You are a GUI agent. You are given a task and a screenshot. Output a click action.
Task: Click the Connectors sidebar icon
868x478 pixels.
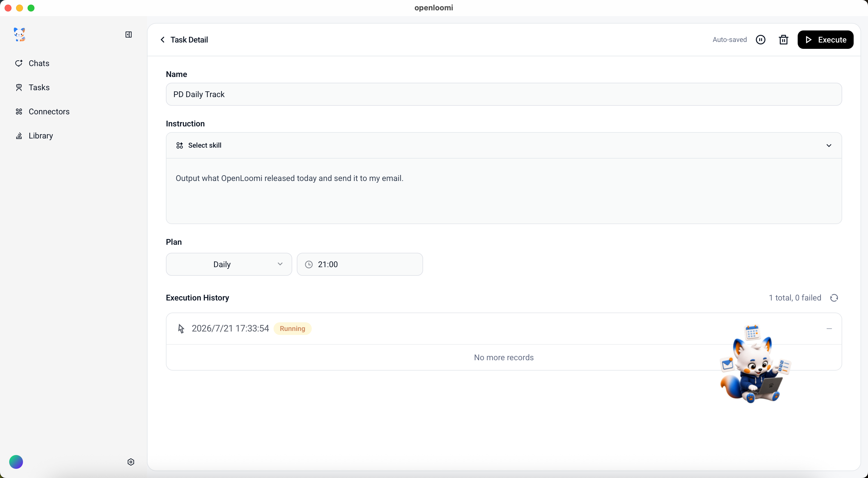pyautogui.click(x=19, y=112)
